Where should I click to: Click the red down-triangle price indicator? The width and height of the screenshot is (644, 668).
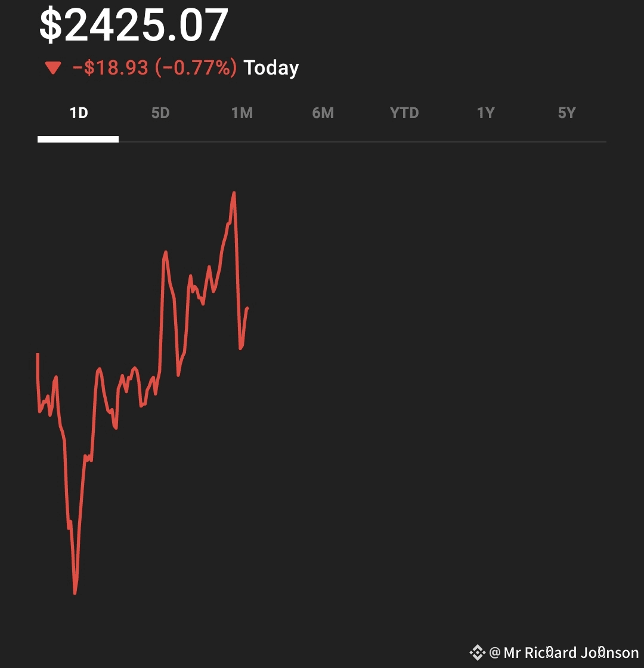53,68
